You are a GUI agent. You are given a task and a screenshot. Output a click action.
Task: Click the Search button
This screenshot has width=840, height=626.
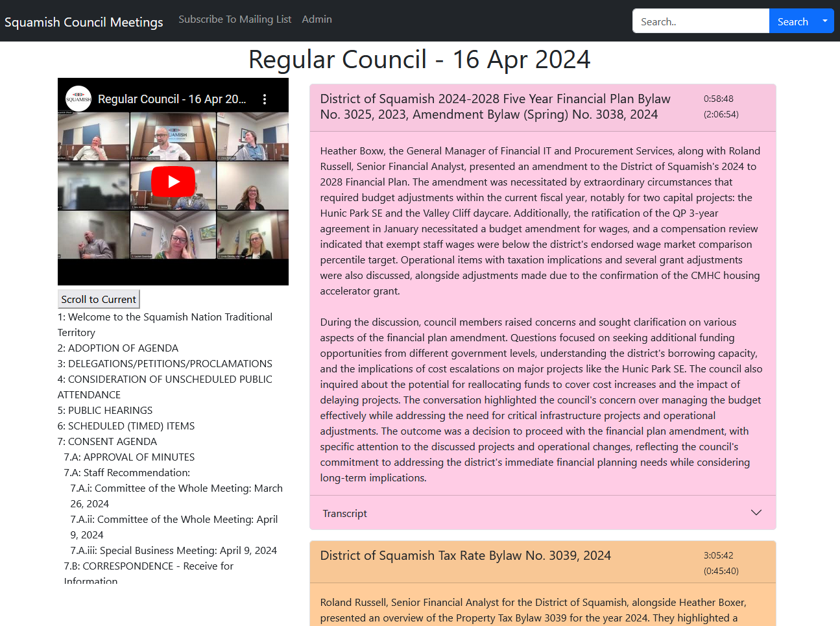click(x=792, y=21)
